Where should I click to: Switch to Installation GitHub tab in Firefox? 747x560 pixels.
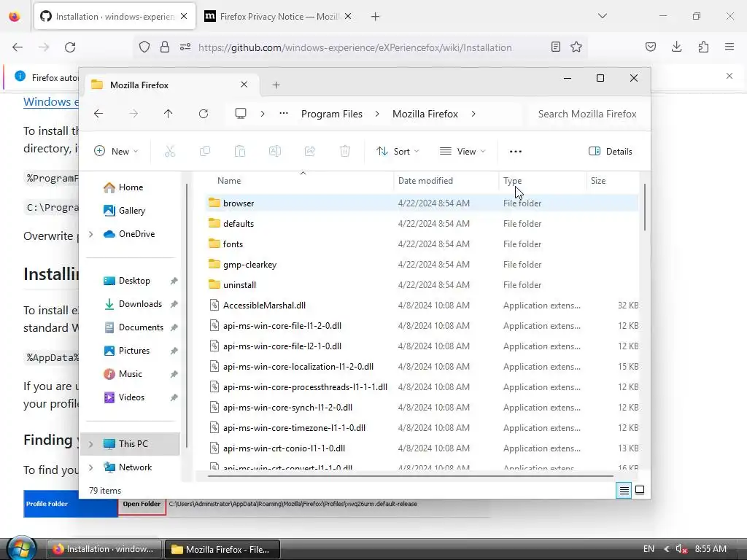pyautogui.click(x=115, y=17)
